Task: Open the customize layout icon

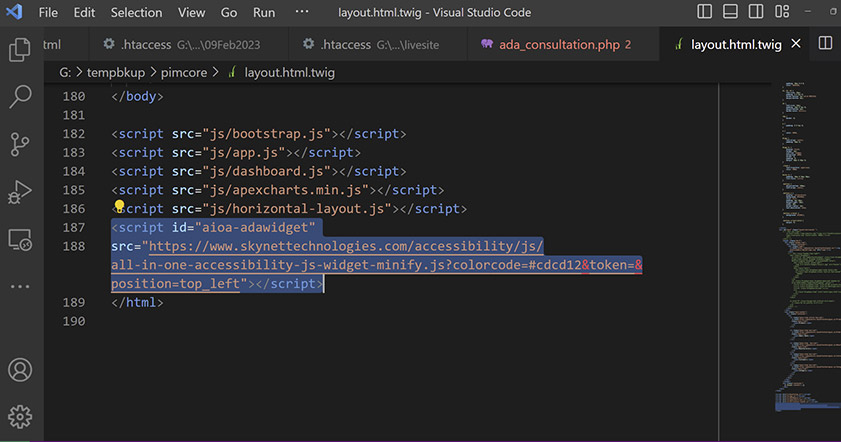Action: click(x=782, y=12)
